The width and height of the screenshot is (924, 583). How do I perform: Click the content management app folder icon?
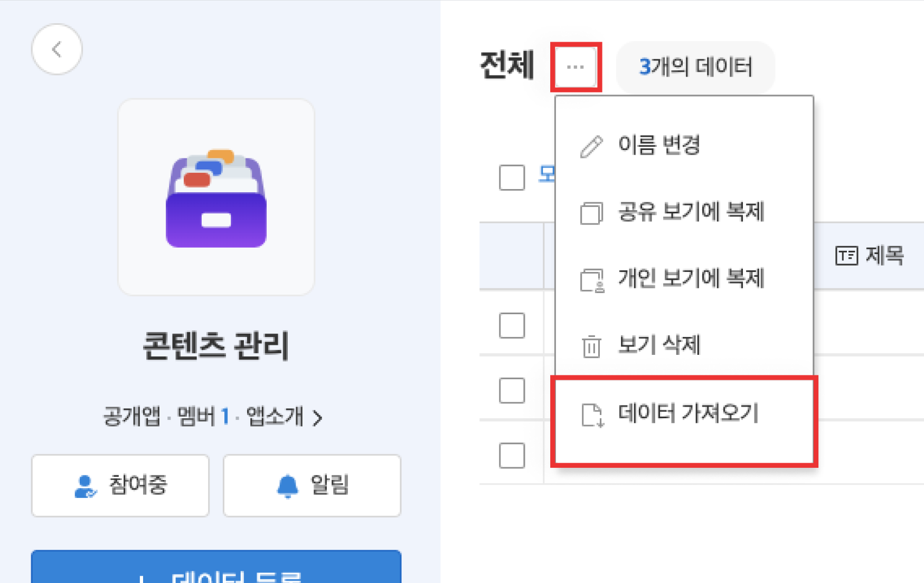(216, 198)
